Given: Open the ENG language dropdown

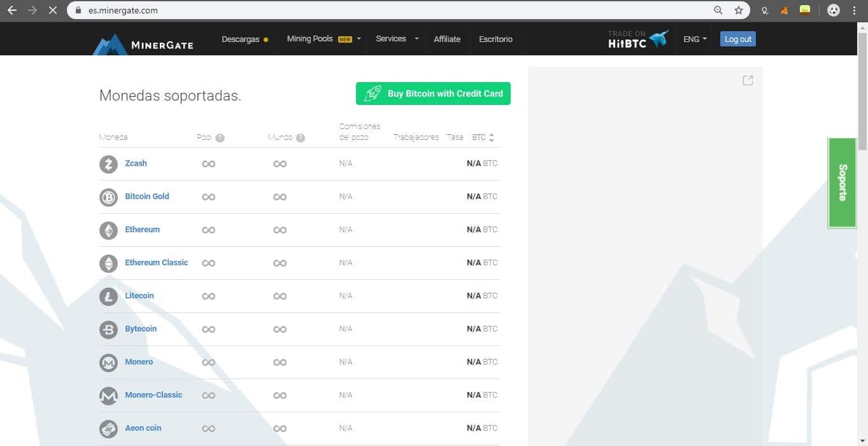Looking at the screenshot, I should 695,39.
